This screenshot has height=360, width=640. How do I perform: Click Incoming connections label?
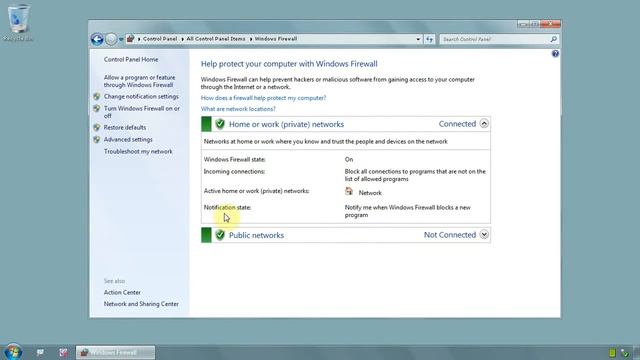(234, 171)
